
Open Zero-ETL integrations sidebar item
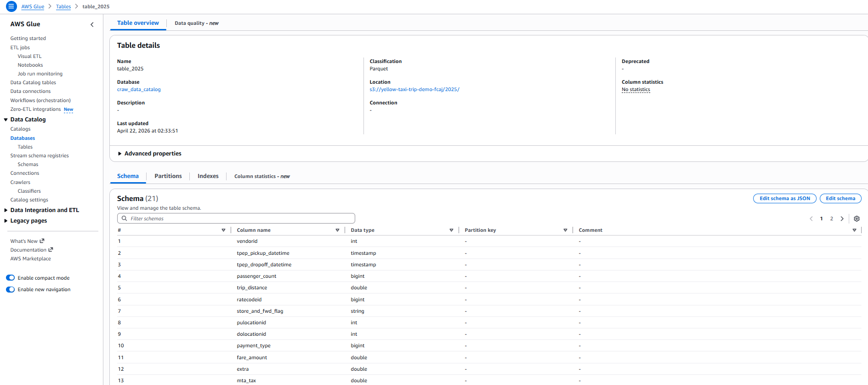click(x=35, y=109)
